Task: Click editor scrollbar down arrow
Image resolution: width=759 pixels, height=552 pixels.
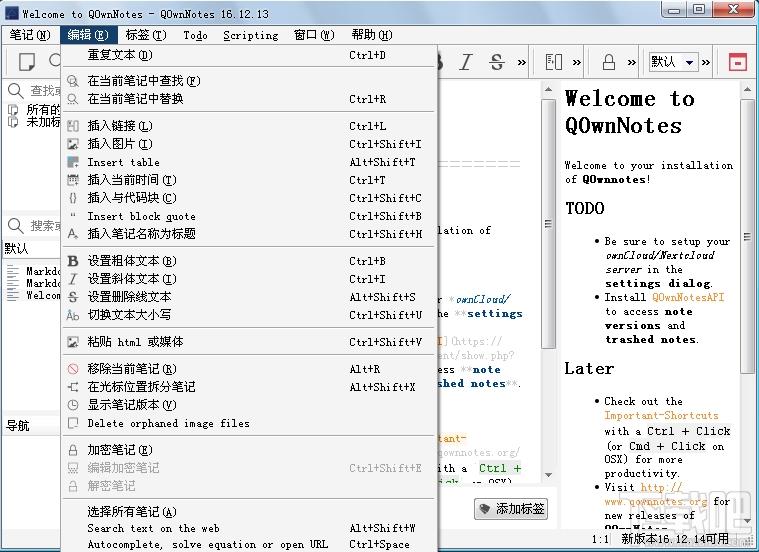Action: [x=548, y=475]
